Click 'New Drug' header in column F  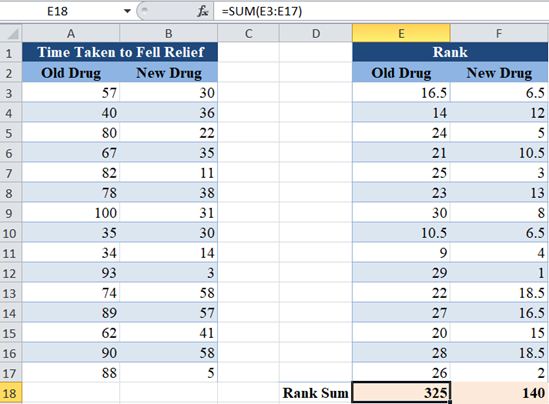tap(499, 72)
